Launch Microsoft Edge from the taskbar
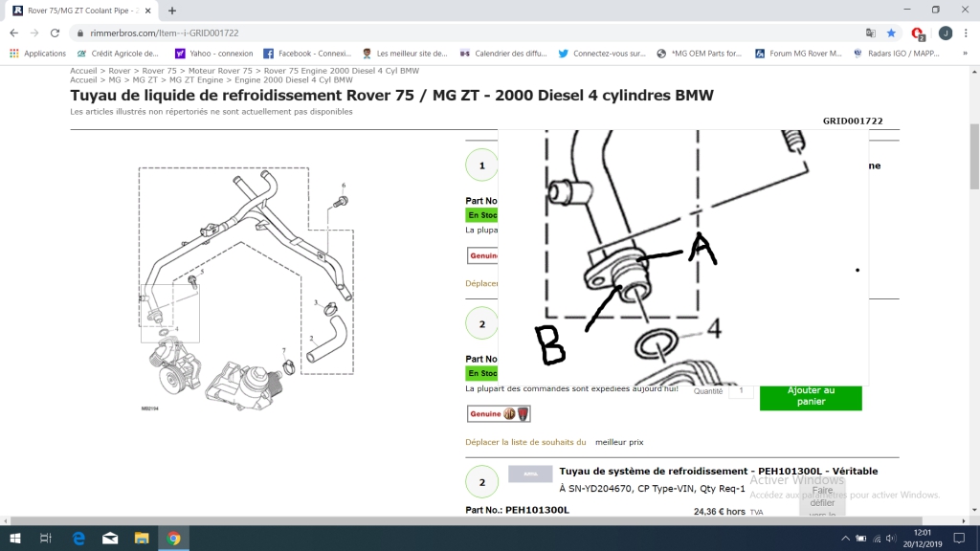The width and height of the screenshot is (980, 551). click(x=78, y=539)
